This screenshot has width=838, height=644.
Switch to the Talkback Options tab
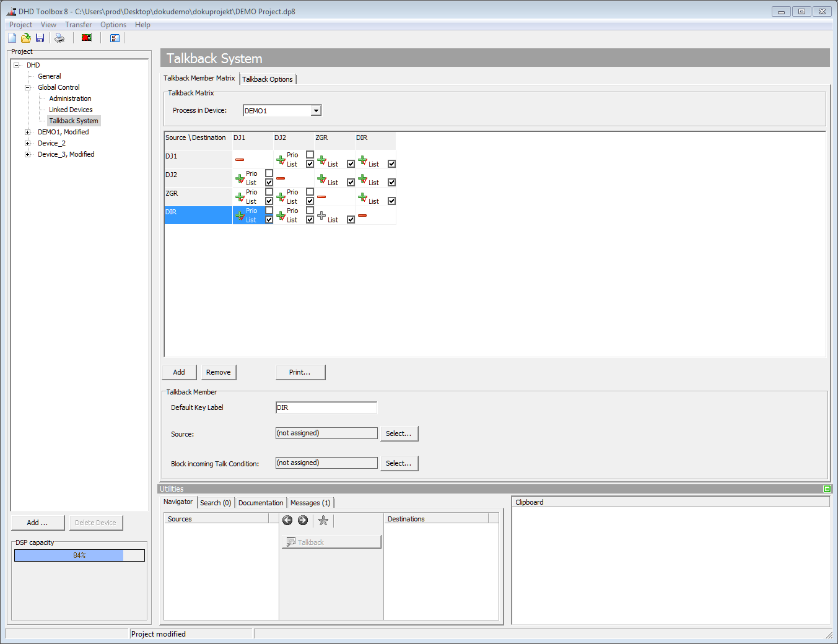pos(268,79)
